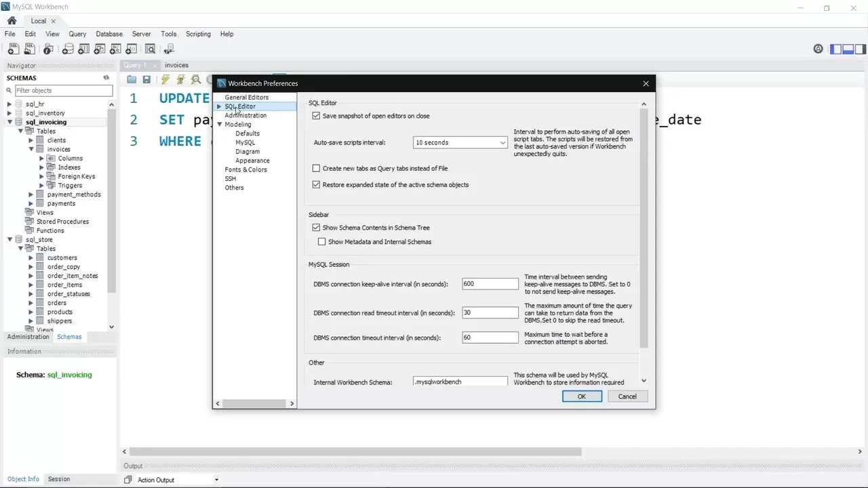Disable Save snapshot of open editors on close
Viewport: 868px width, 488px height.
316,116
